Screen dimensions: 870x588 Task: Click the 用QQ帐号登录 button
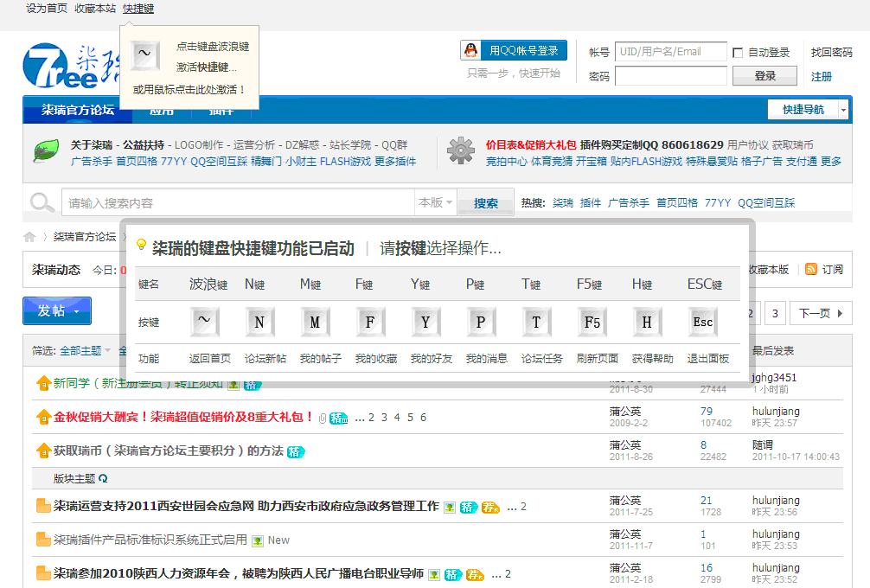(514, 50)
